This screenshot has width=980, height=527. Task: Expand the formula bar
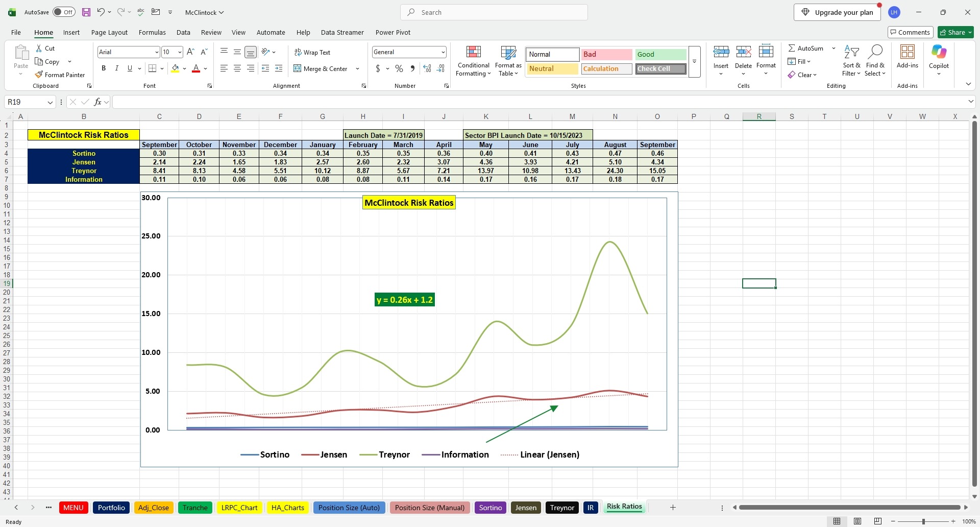[x=971, y=102]
